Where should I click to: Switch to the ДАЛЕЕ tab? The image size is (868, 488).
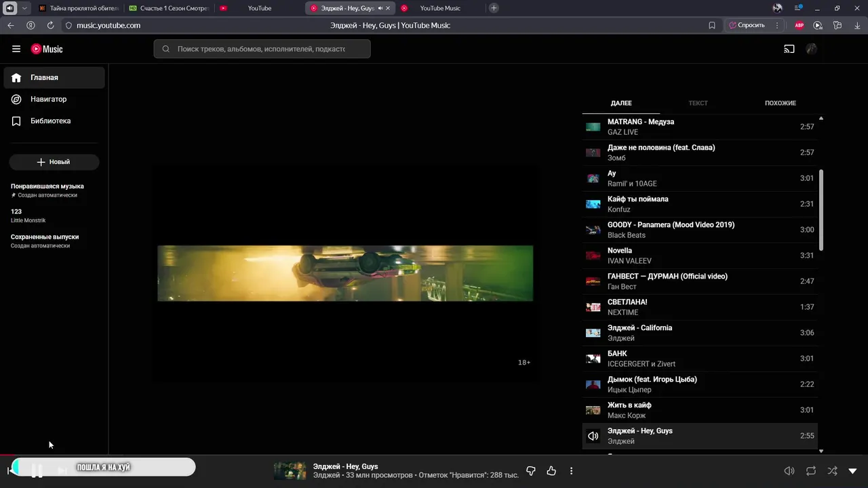coord(621,103)
